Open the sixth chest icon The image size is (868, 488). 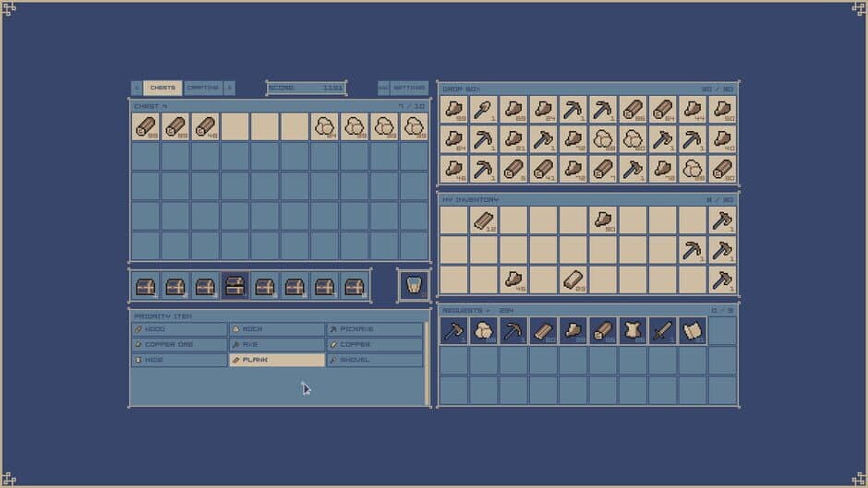coord(295,286)
